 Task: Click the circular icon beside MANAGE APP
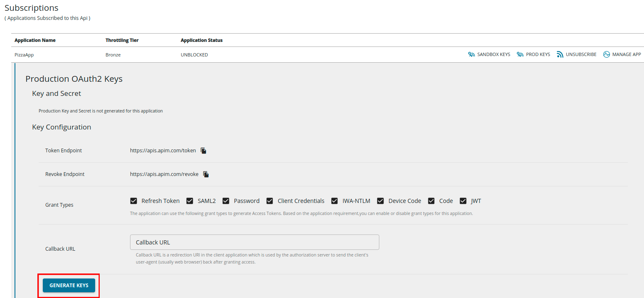pos(606,54)
